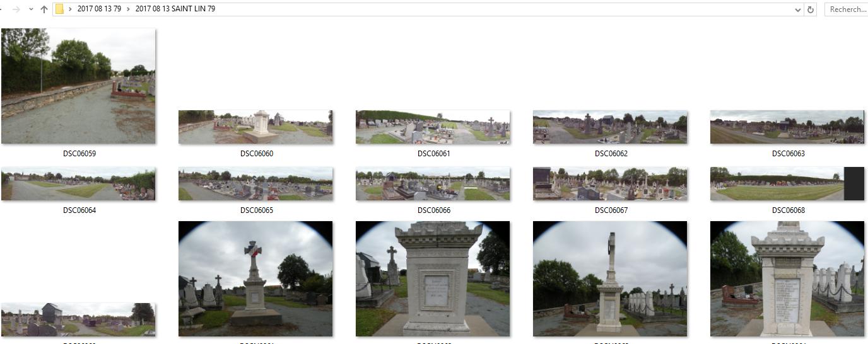Image resolution: width=868 pixels, height=344 pixels.
Task: Click the search field
Action: tap(846, 9)
